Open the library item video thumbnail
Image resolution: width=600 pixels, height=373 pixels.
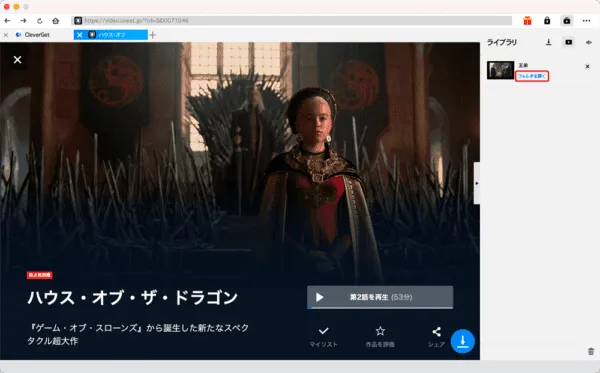pyautogui.click(x=500, y=70)
